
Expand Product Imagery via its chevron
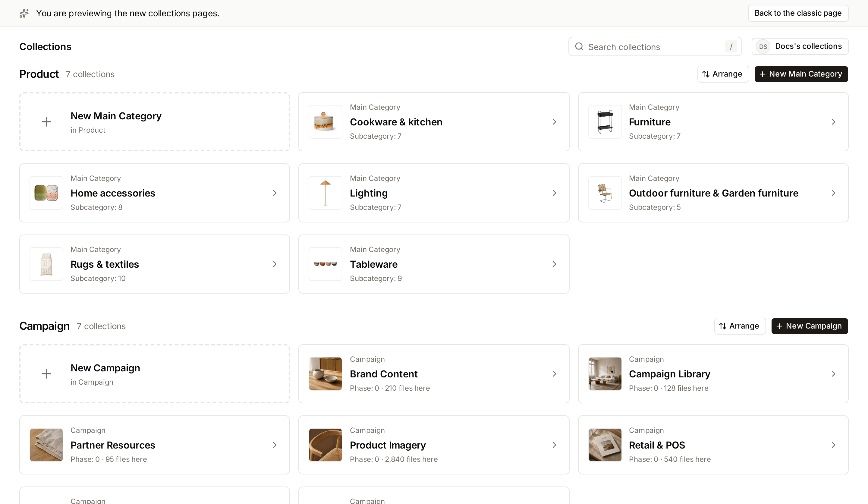tap(554, 445)
